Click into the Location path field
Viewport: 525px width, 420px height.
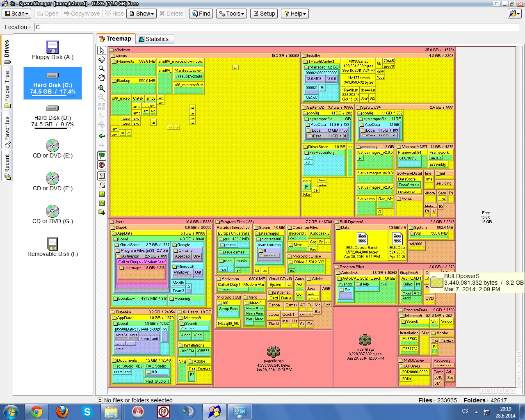[x=277, y=27]
